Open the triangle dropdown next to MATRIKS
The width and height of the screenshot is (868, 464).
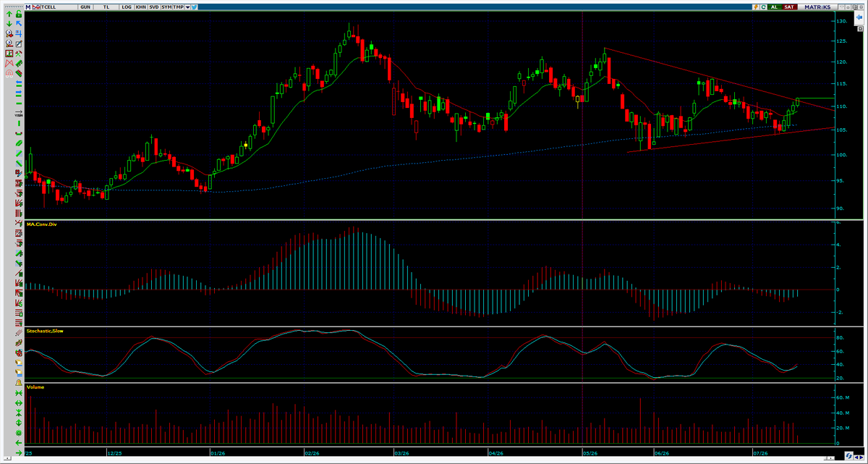(x=842, y=7)
